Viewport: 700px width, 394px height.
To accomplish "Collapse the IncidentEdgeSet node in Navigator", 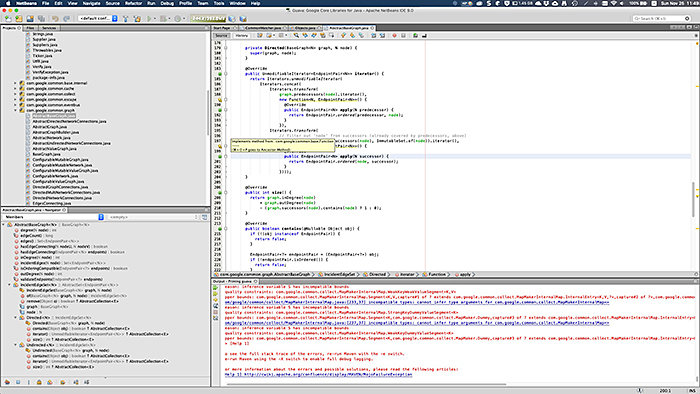I will 9,285.
